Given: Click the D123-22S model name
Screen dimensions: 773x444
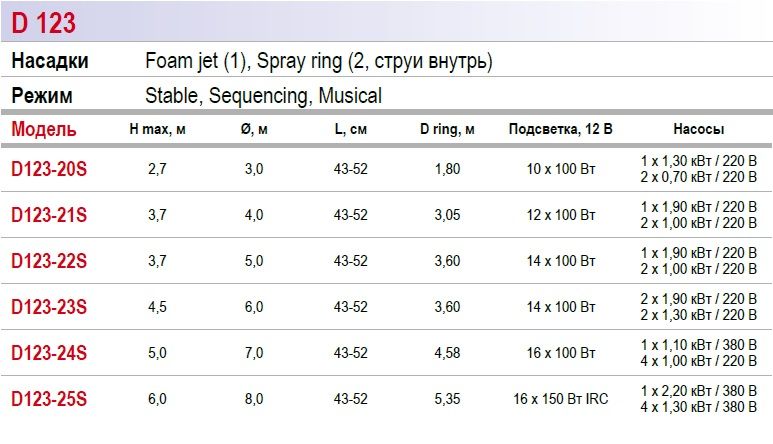Looking at the screenshot, I should 49,261.
